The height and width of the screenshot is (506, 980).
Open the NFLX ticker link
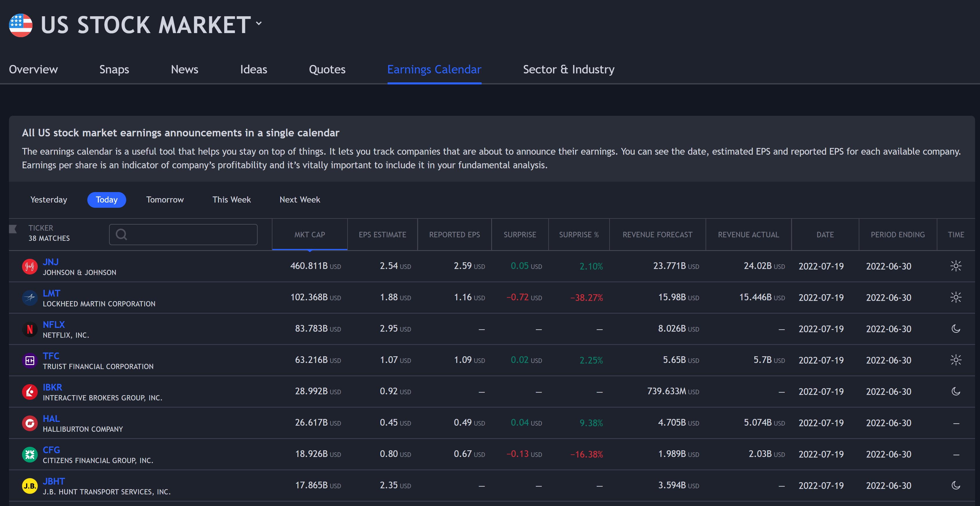[x=54, y=325]
